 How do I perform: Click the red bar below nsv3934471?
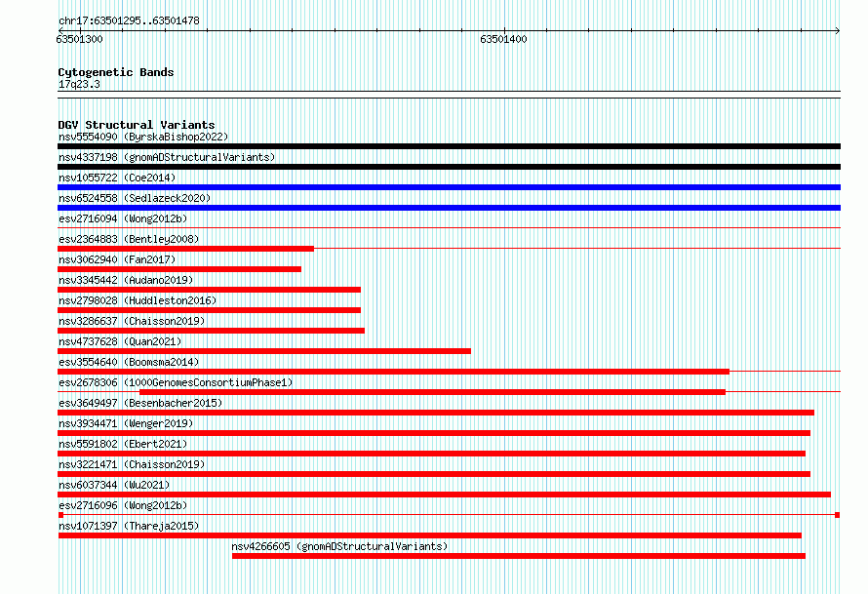pos(434,433)
